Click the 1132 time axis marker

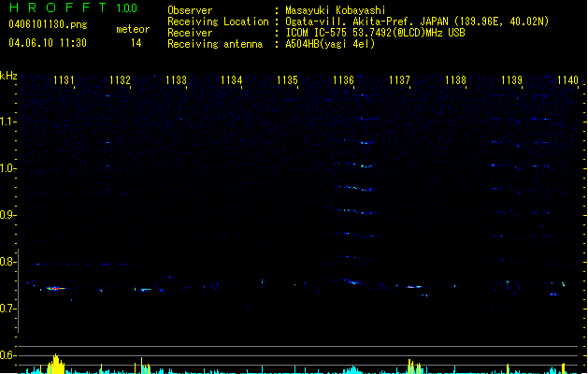pos(120,79)
